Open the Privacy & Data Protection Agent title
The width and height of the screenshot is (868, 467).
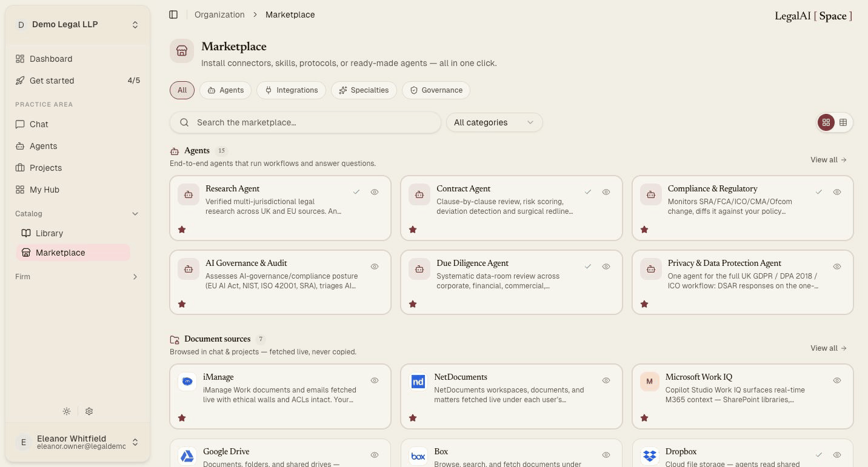pyautogui.click(x=724, y=263)
